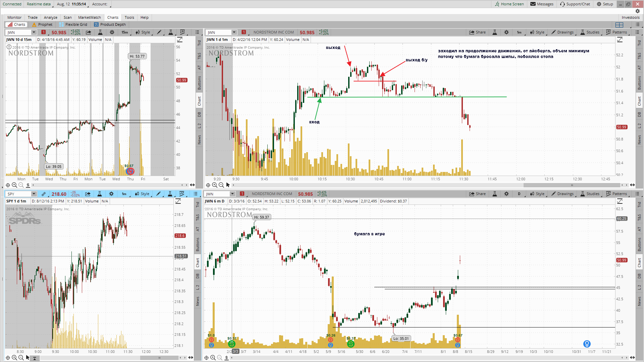
Task: Zoom out on top-right chart
Action: (x=221, y=185)
